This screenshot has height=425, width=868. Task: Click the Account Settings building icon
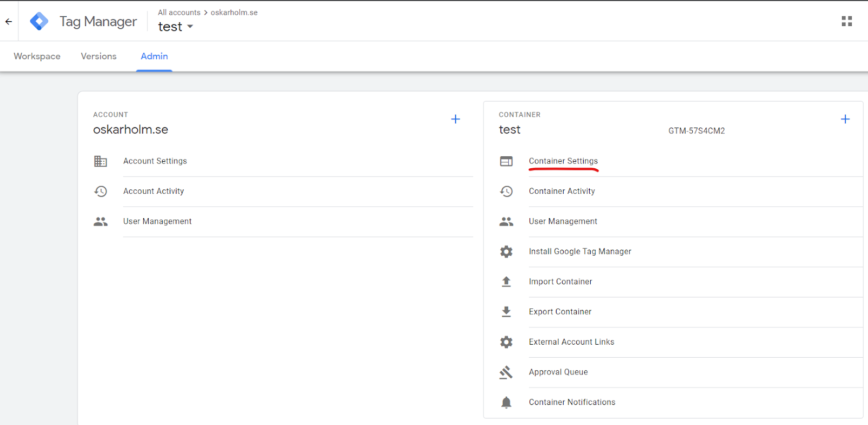point(100,161)
